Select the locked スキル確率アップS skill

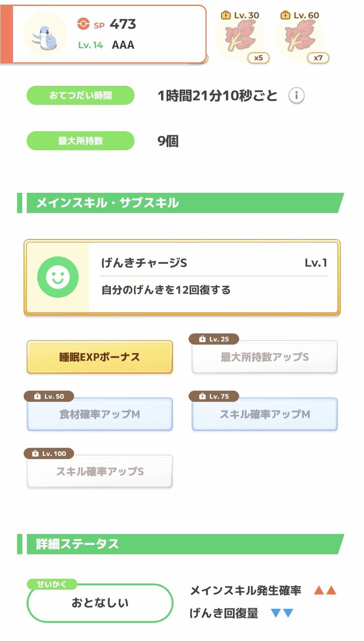click(x=100, y=471)
